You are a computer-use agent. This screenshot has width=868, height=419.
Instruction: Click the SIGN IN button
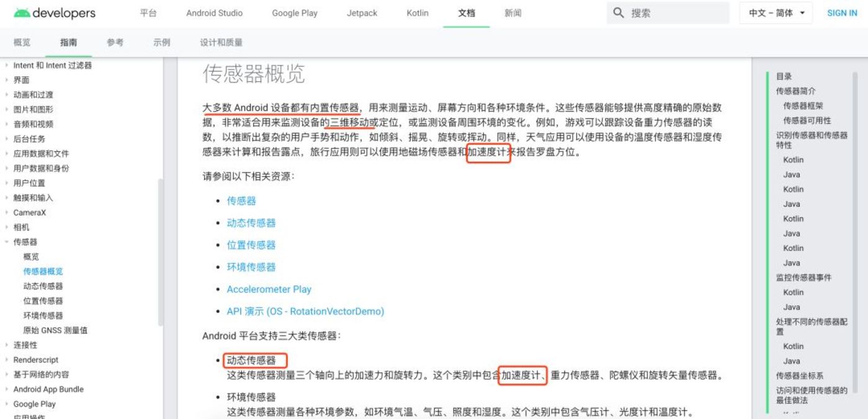click(x=841, y=12)
